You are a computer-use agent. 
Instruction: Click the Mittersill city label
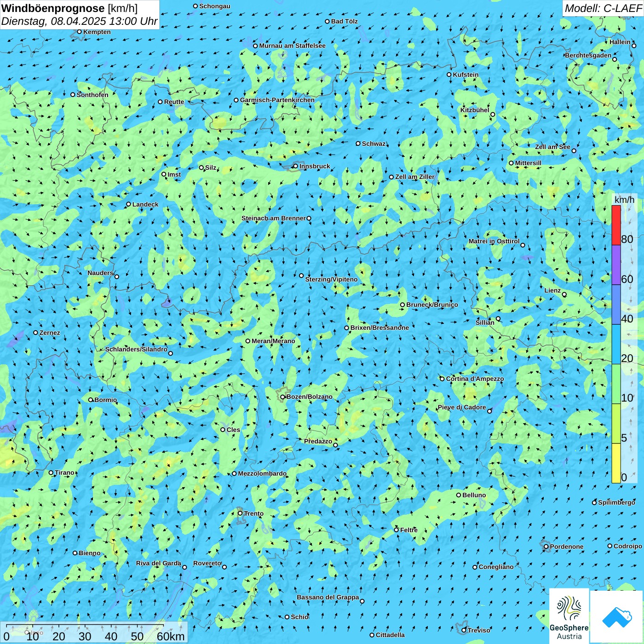[529, 163]
